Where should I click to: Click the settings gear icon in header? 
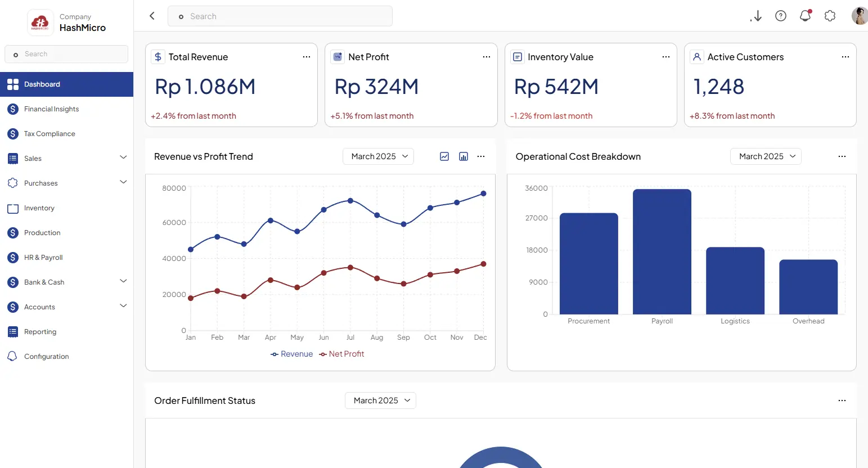[830, 16]
